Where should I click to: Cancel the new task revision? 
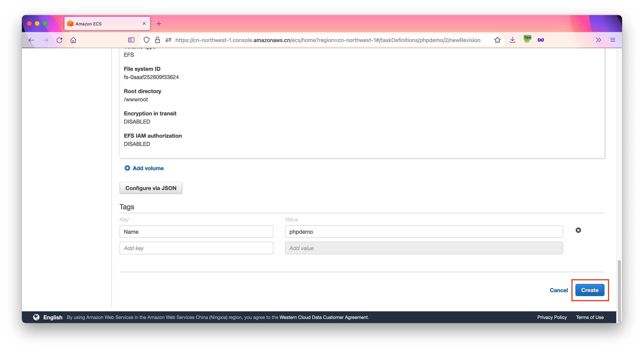coord(559,290)
